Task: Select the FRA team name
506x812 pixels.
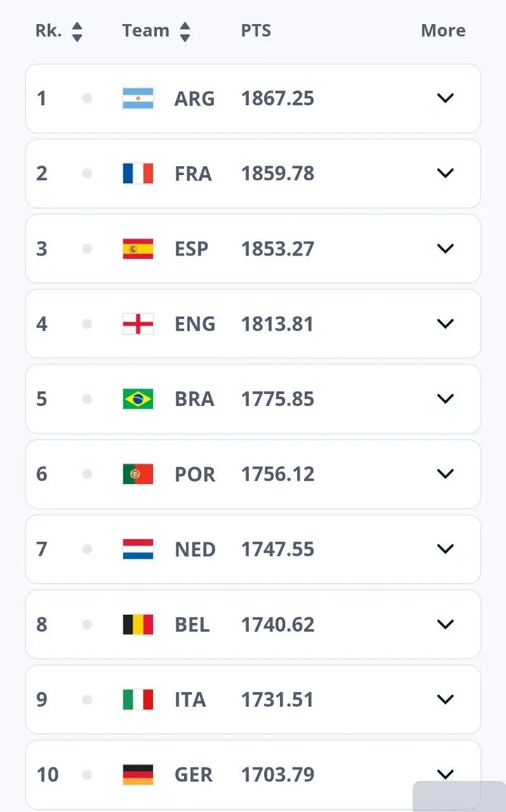Action: click(193, 173)
